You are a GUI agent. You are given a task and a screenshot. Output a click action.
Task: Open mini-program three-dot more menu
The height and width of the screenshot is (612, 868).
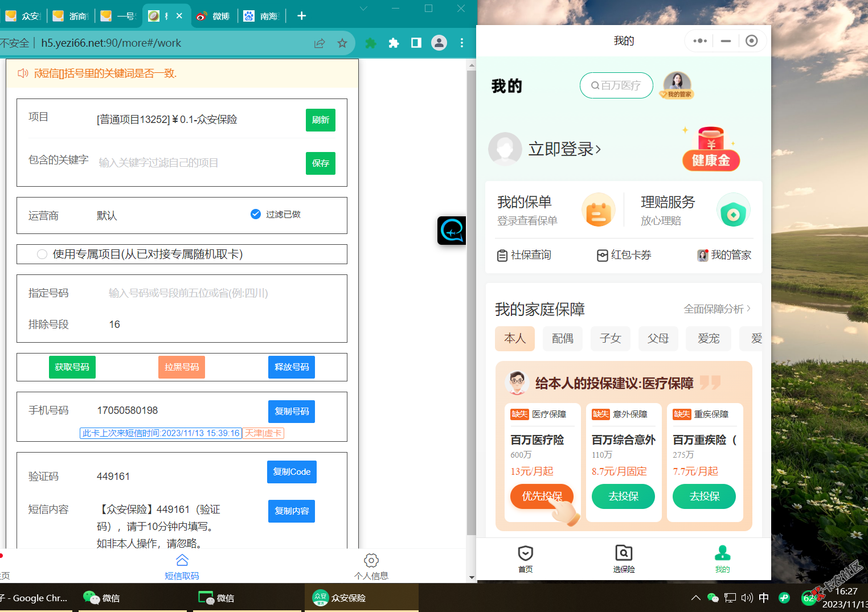tap(700, 41)
